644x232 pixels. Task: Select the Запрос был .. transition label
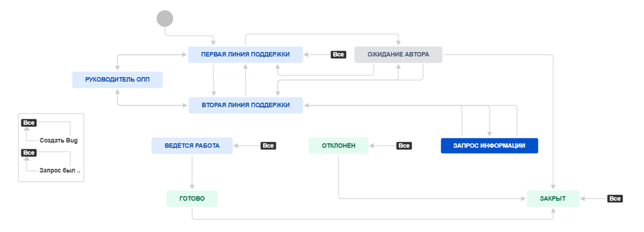click(x=60, y=170)
